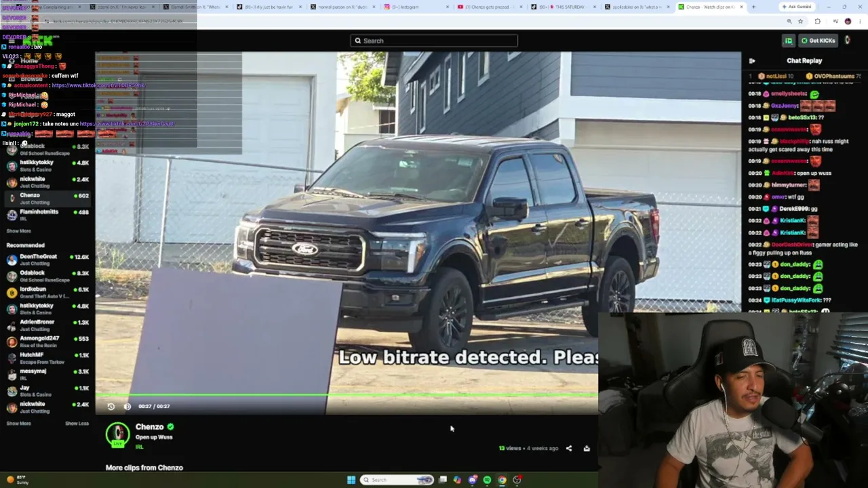Open Asmongold247 recommended channel
Screen dimensions: 868x488
[x=47, y=342]
